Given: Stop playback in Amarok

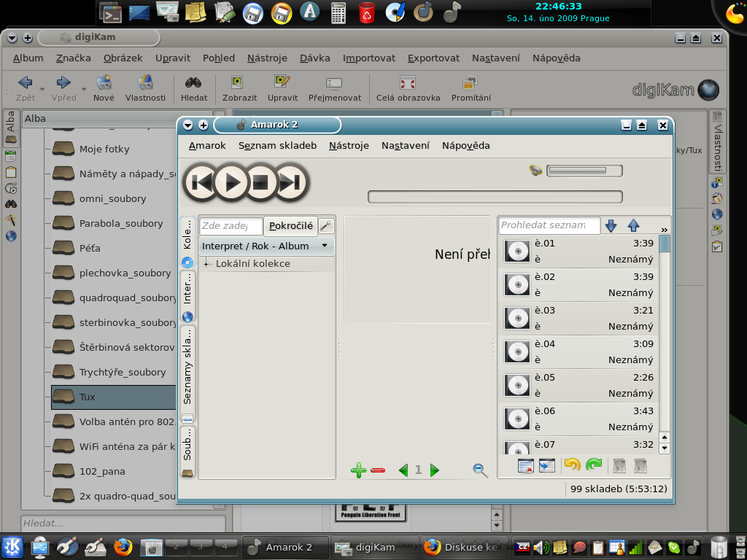Looking at the screenshot, I should 260,182.
